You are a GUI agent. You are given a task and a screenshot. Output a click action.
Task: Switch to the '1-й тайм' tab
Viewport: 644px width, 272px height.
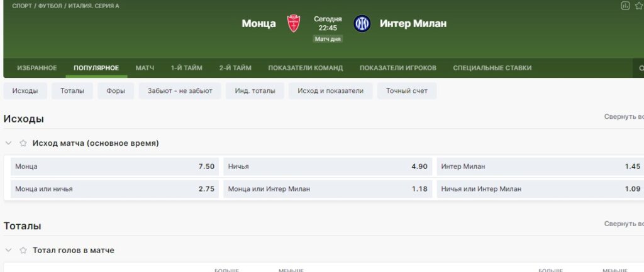[x=187, y=68]
